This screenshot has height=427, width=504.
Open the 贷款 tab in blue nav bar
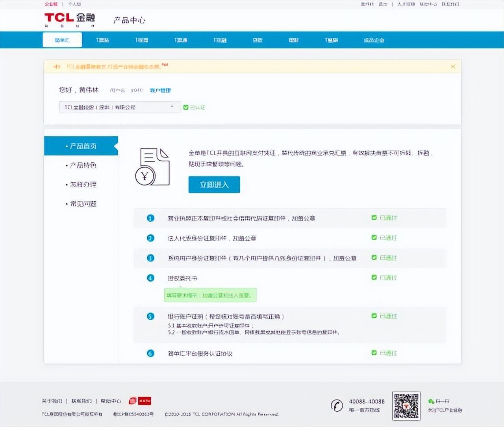(x=258, y=40)
